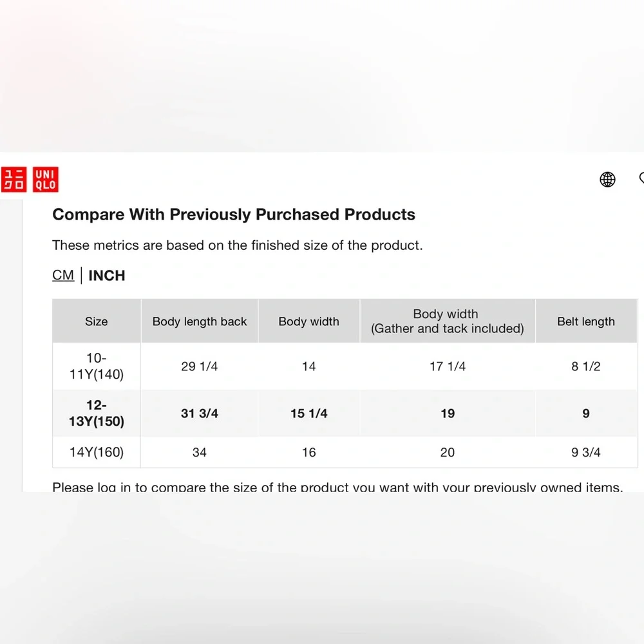Select the 12-13Y(150) size row

click(x=345, y=413)
